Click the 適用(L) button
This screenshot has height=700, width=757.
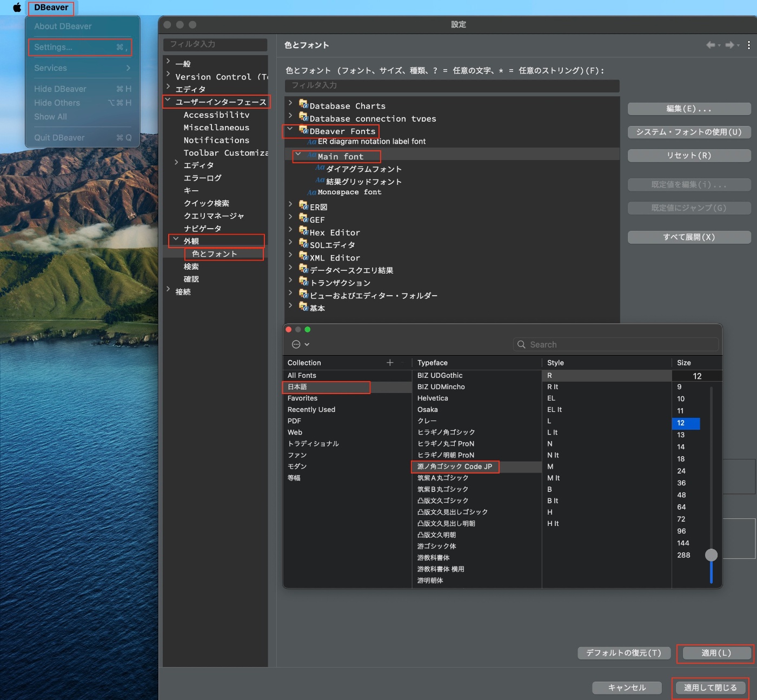pos(716,653)
